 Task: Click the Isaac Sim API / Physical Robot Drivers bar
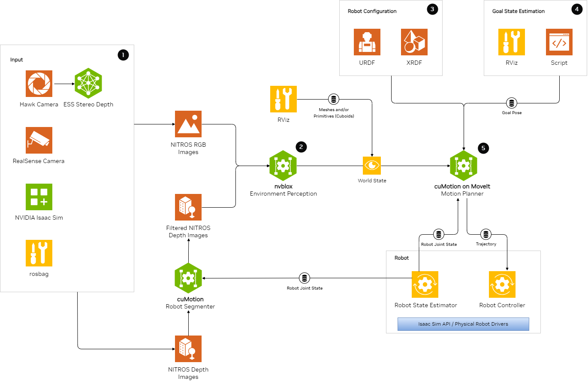[x=464, y=324]
